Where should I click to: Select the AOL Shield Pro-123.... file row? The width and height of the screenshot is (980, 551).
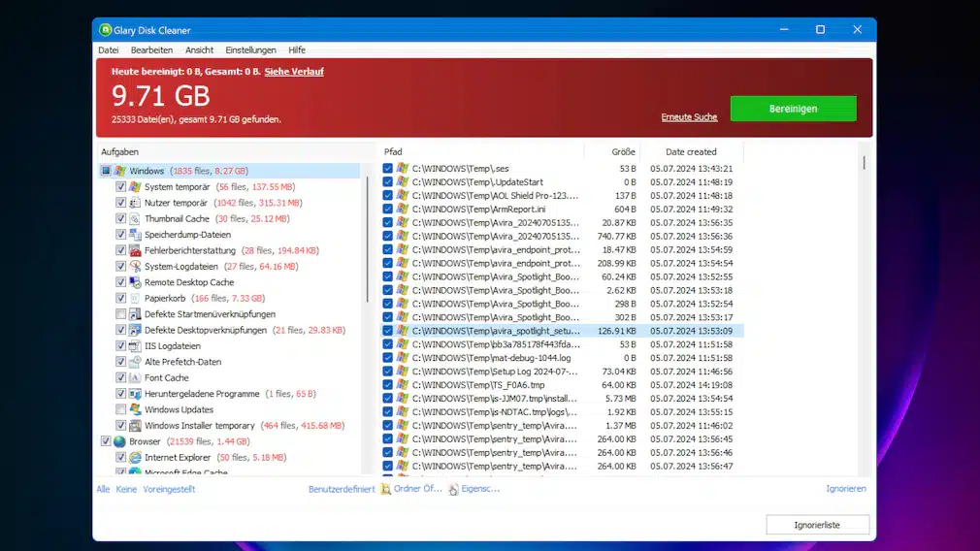(x=562, y=196)
